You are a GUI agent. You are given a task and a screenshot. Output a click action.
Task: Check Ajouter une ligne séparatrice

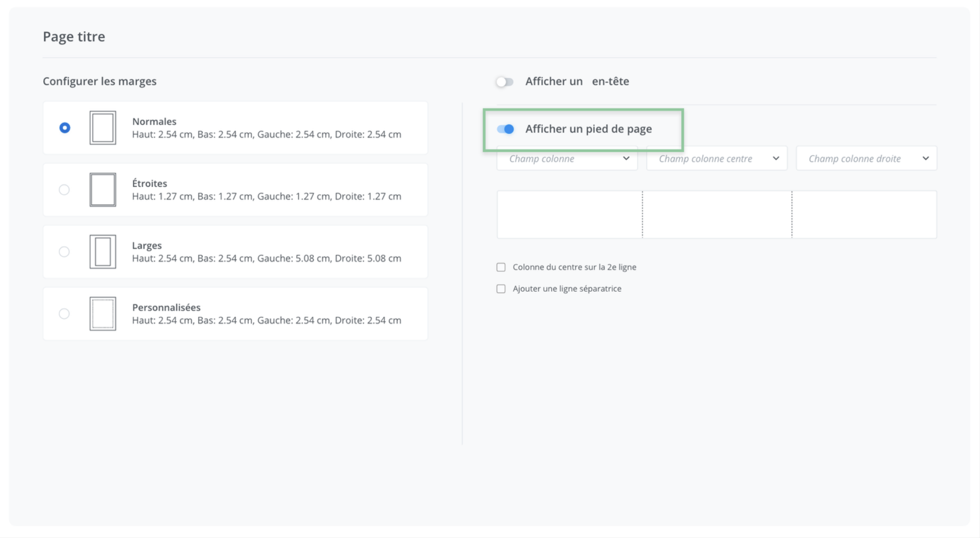click(x=501, y=289)
